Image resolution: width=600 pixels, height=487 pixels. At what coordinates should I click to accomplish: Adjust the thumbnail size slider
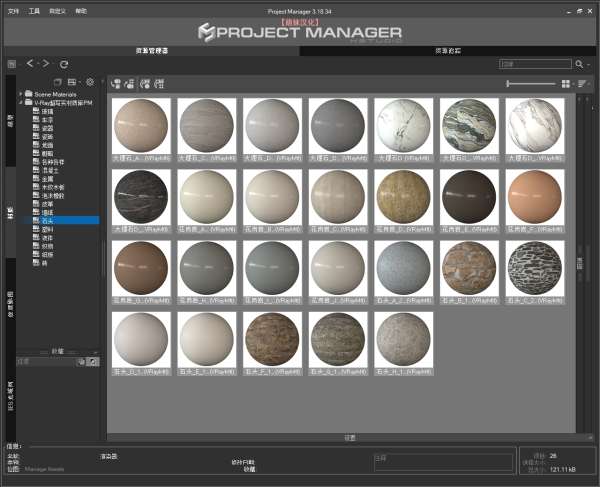[530, 83]
